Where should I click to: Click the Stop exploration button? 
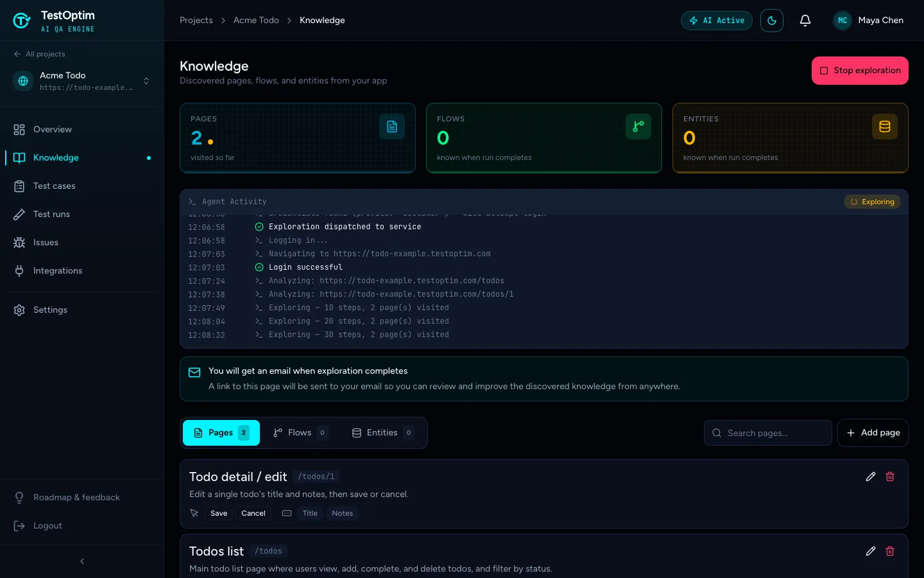pos(860,71)
